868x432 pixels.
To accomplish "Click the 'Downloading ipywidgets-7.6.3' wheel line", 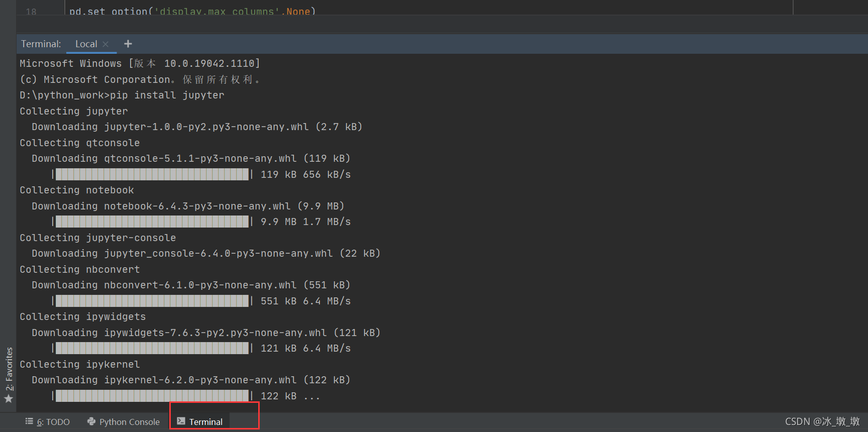I will tap(206, 333).
